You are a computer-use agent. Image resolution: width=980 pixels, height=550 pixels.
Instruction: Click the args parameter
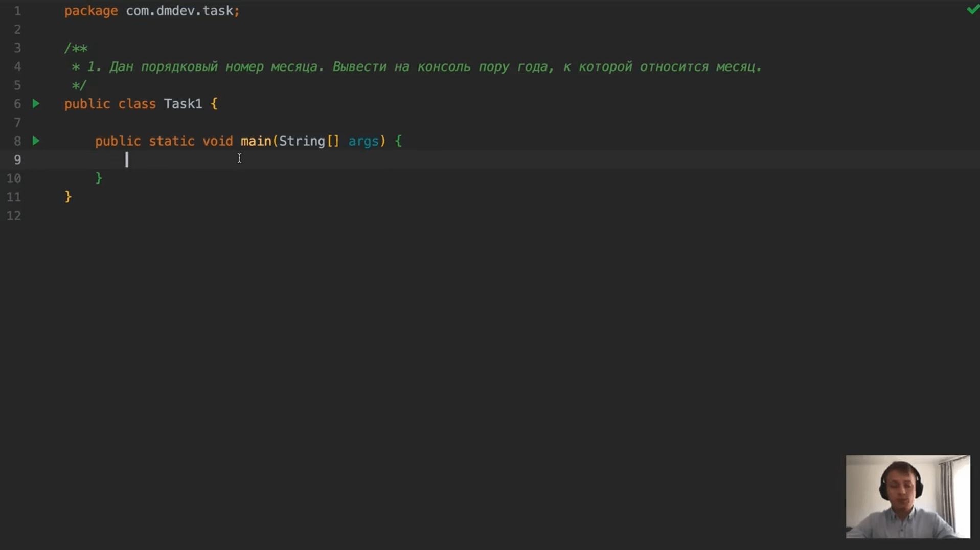tap(363, 141)
